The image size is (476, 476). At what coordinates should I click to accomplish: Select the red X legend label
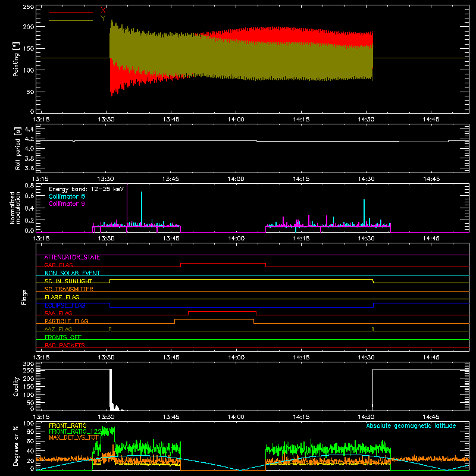click(103, 11)
